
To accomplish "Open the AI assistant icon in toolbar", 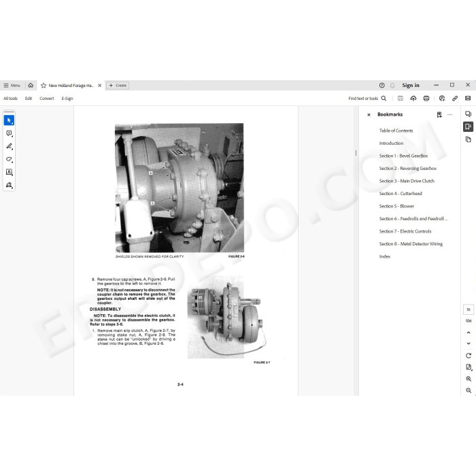I will (x=442, y=99).
